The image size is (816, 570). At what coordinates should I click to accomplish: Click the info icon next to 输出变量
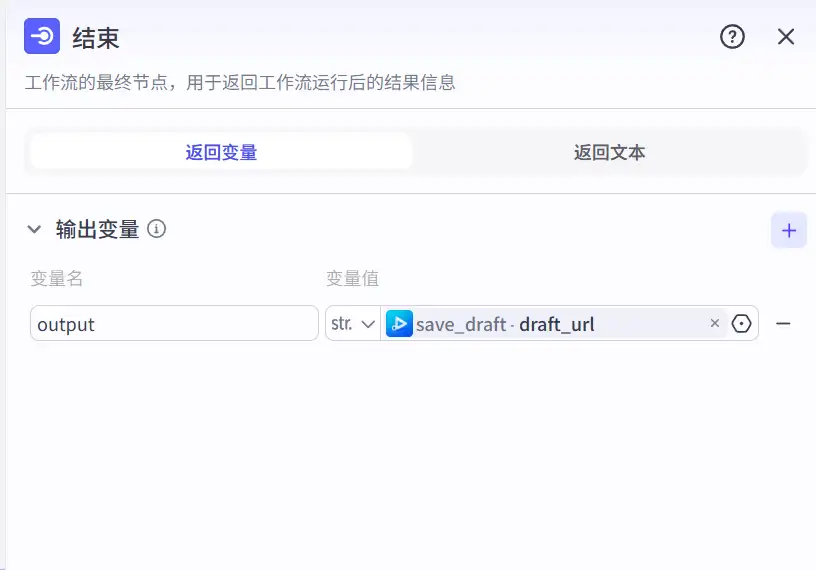tap(157, 229)
